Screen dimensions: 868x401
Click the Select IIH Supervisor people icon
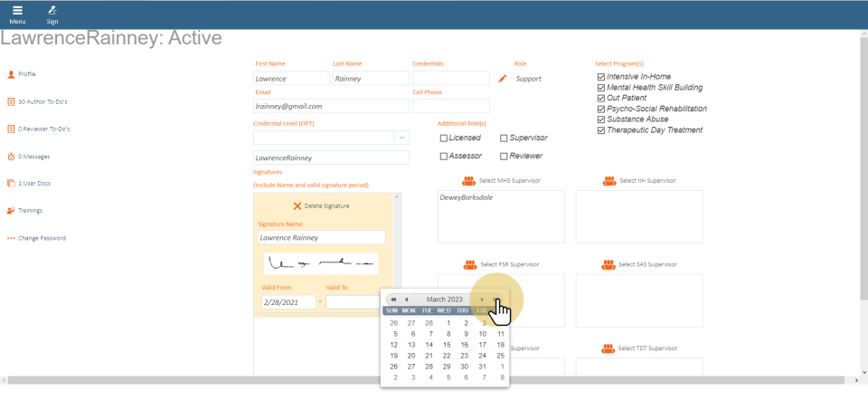click(609, 181)
